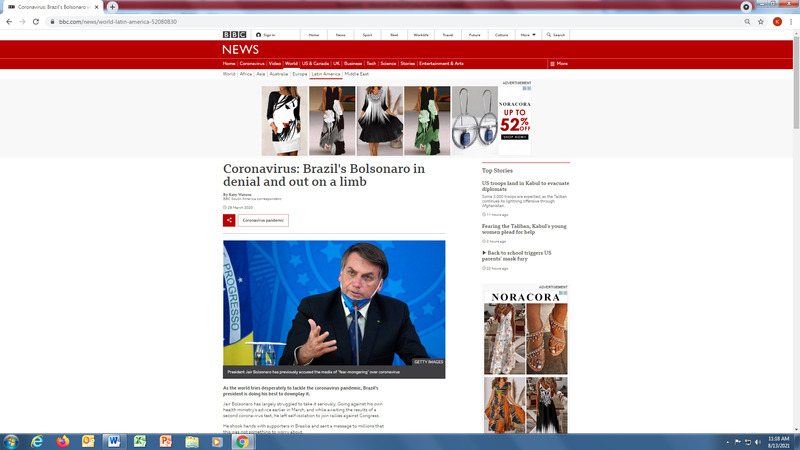Open the Business section in news nav
This screenshot has height=450, width=800.
(353, 63)
